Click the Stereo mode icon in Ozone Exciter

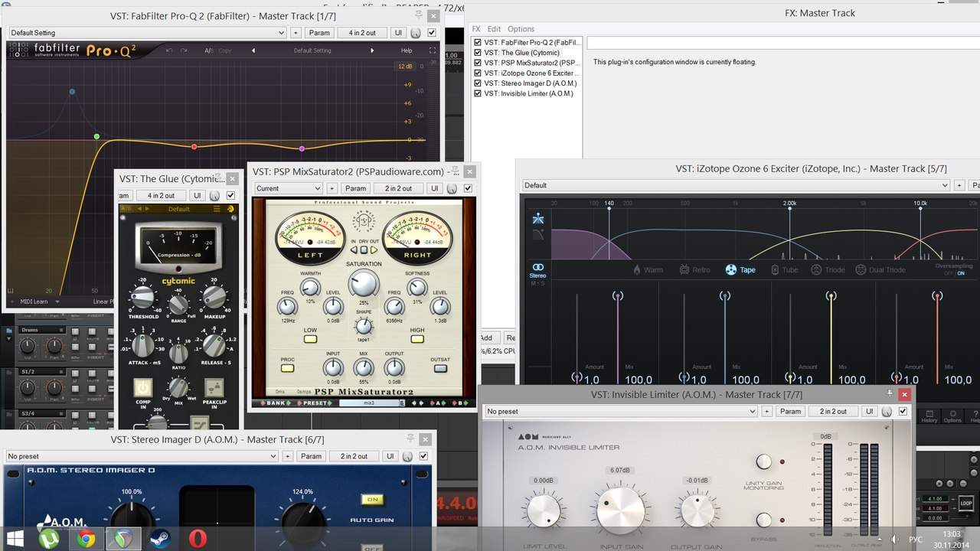tap(537, 268)
